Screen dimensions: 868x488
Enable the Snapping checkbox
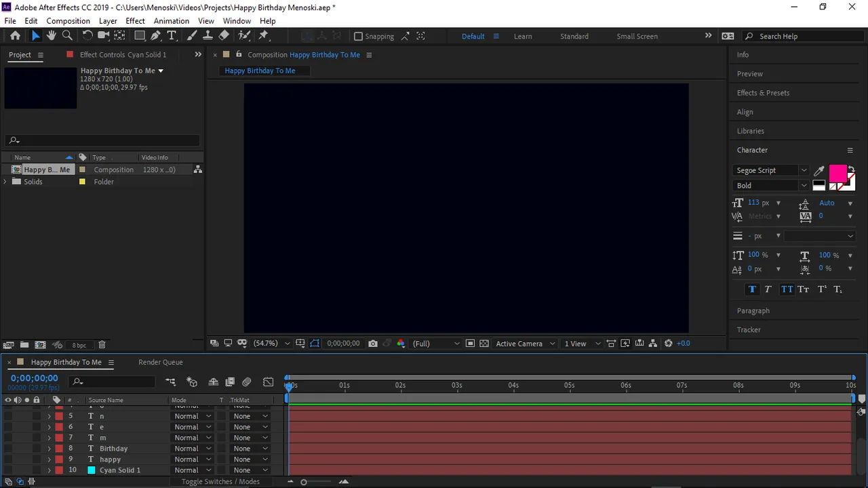[359, 37]
